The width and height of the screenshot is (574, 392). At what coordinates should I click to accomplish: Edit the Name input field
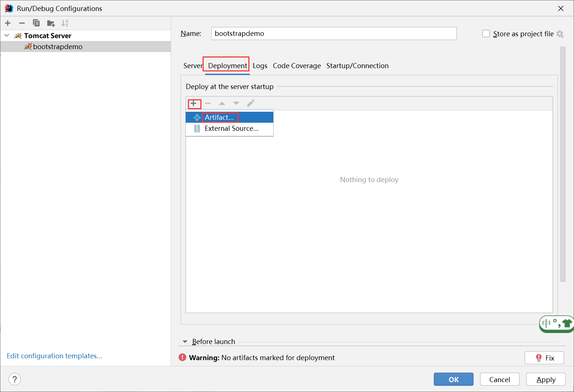(334, 33)
